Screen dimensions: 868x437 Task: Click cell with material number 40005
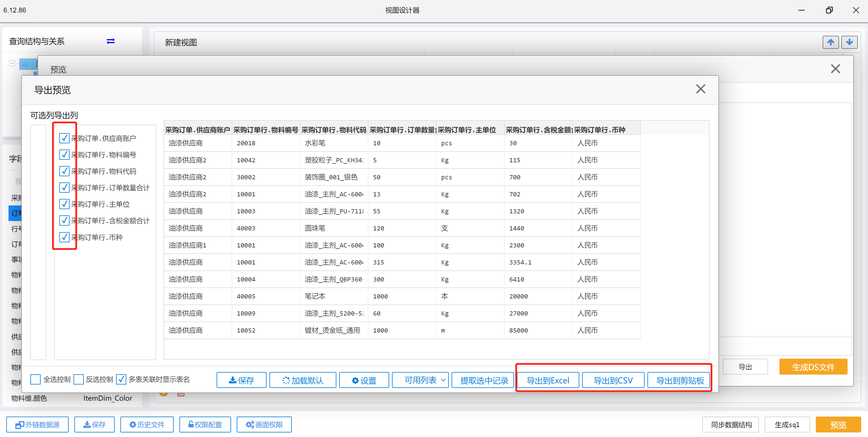[266, 296]
